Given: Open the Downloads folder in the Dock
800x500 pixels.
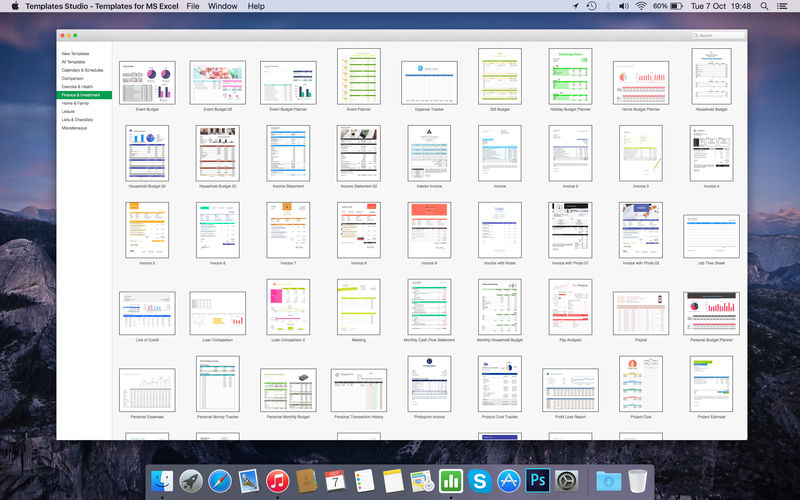Looking at the screenshot, I should tap(609, 482).
